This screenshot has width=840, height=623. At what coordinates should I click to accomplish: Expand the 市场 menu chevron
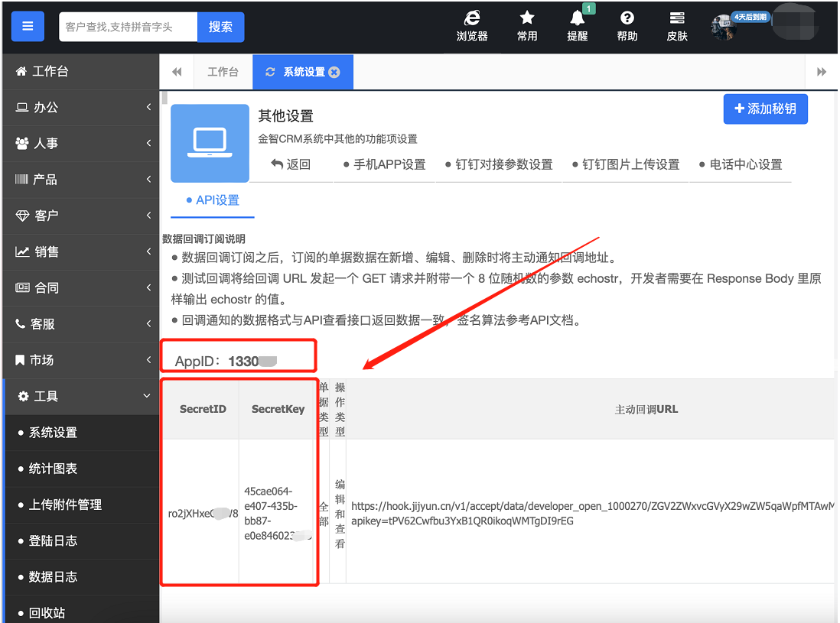click(148, 360)
